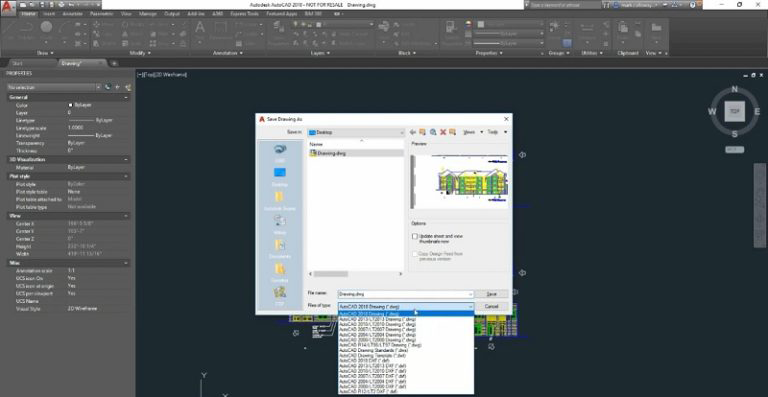Select AutoCAD 2010/LT2010 Drawing (*.dwg) type
Screen dimensions: 768x397
(406, 325)
